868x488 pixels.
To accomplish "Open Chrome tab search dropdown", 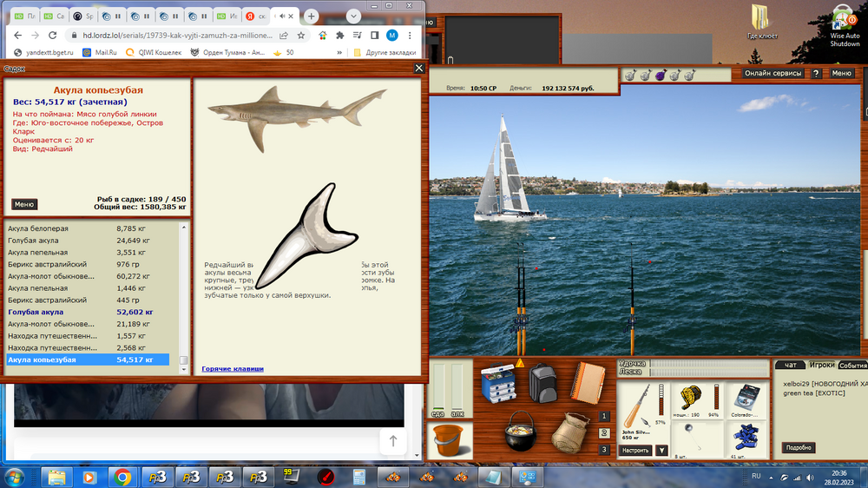I will point(353,16).
